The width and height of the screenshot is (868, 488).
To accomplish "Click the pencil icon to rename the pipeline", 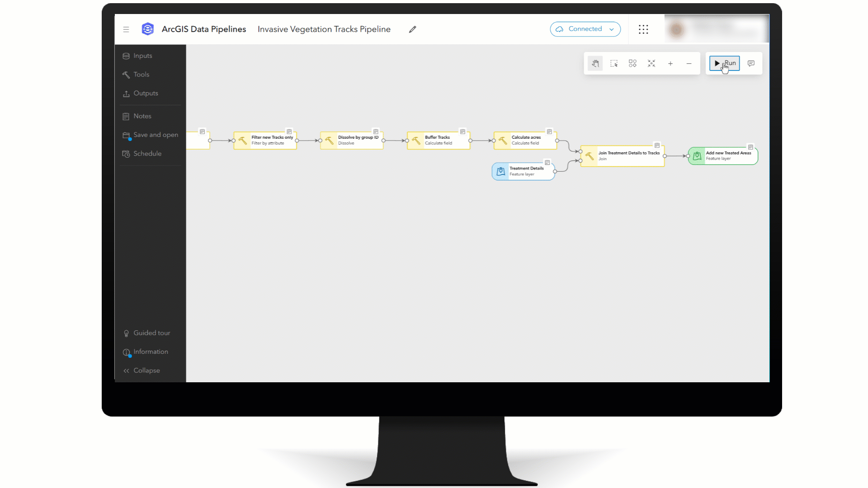I will point(412,29).
